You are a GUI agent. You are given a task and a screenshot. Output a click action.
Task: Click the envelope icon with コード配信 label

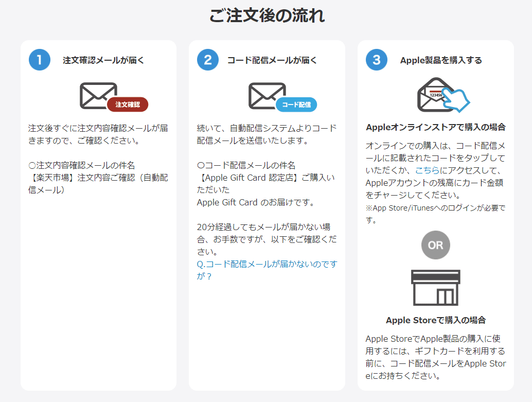282,97
